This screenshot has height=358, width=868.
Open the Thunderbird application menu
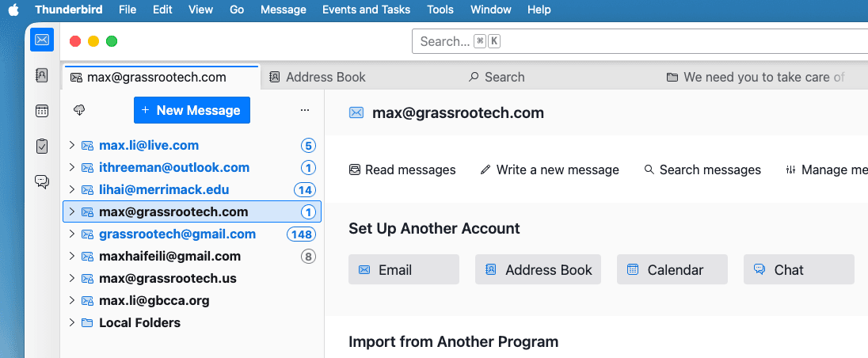(69, 10)
